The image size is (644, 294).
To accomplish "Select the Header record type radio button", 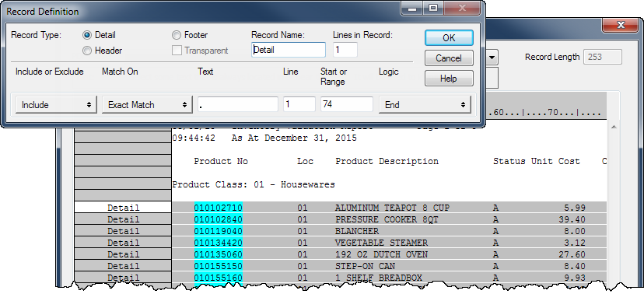I will [87, 51].
